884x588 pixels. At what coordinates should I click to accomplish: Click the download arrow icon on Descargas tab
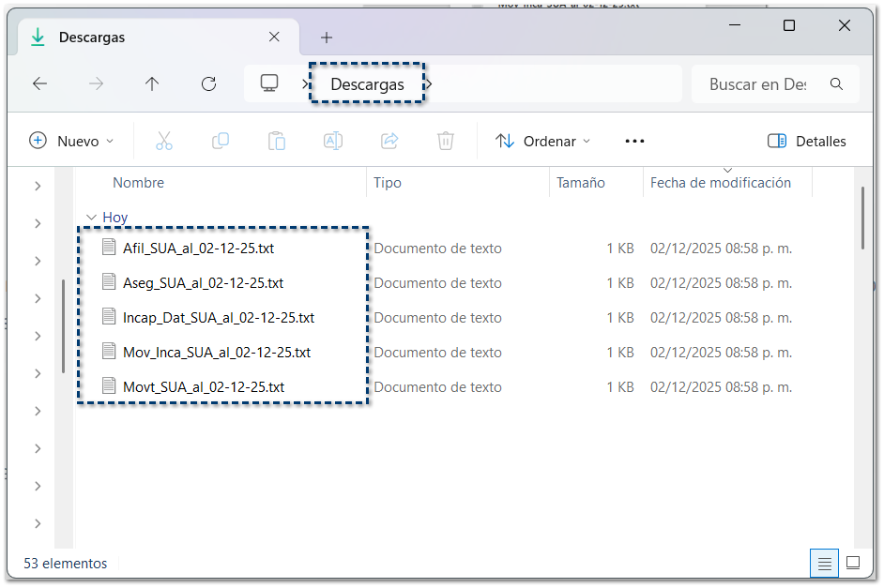click(x=38, y=38)
